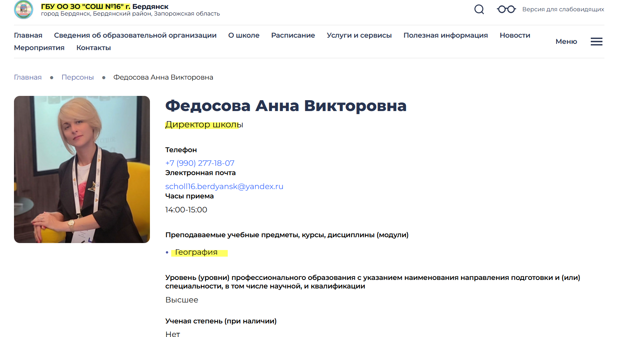Click the 'Телефон' label

181,150
